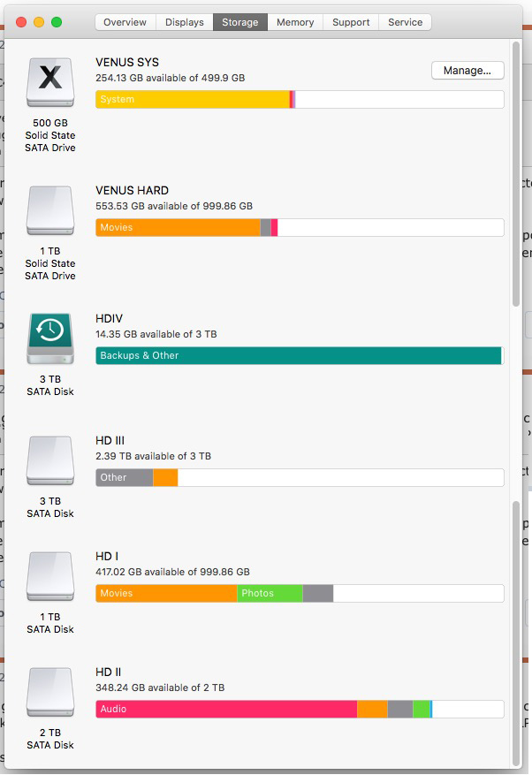Click the VENUS SYS startup drive icon
532x775 pixels.
(x=50, y=82)
